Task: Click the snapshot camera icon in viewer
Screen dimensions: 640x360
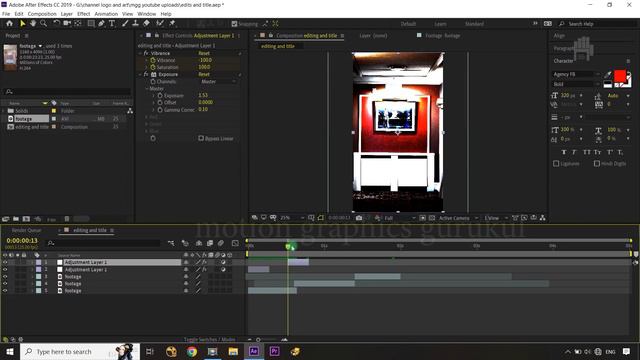Action: (359, 218)
